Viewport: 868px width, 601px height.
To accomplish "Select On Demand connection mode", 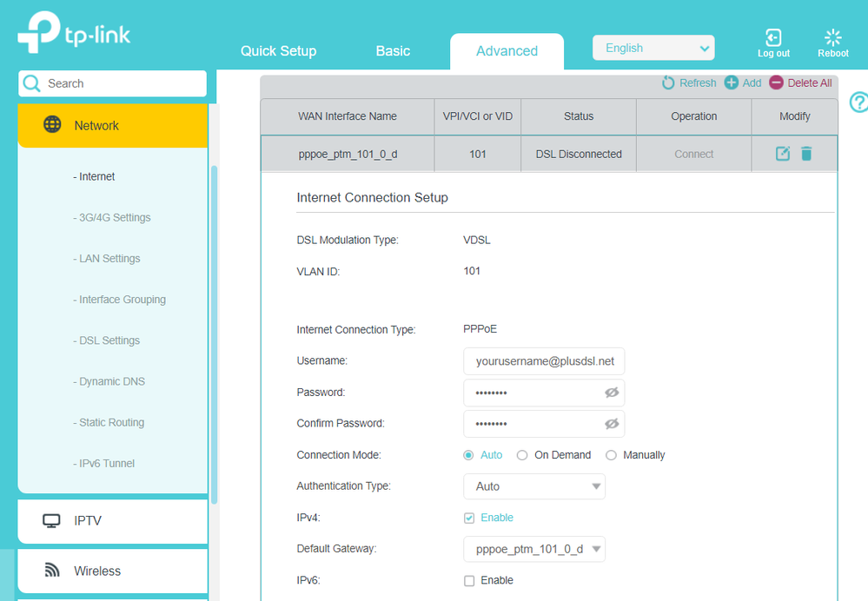I will point(522,455).
